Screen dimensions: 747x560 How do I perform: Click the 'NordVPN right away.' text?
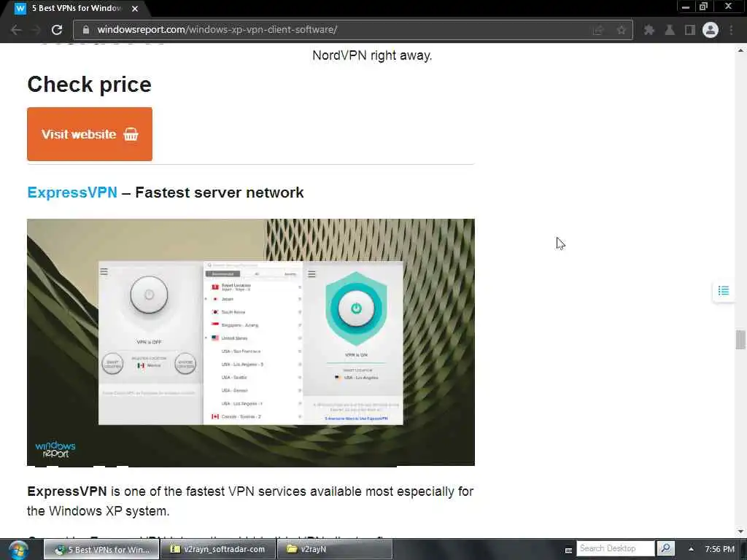372,55
